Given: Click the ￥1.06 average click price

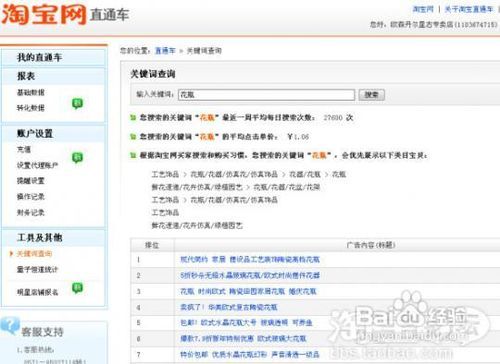Looking at the screenshot, I should [298, 137].
